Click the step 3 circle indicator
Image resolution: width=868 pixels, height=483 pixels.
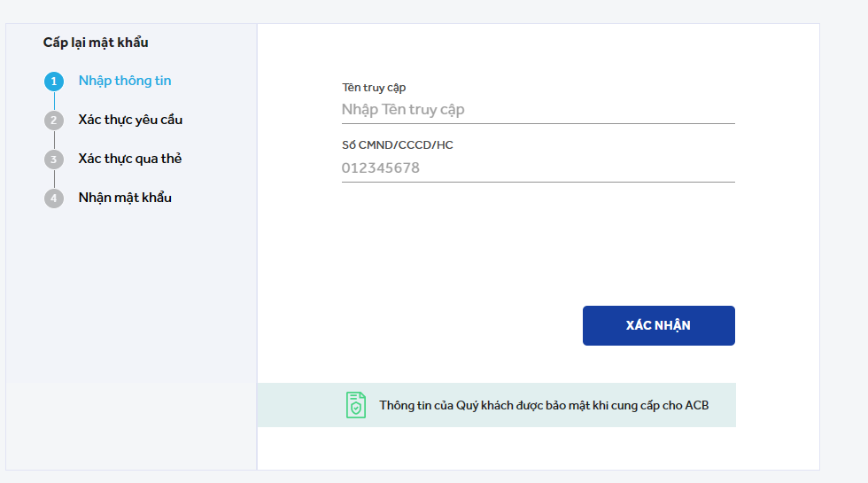pyautogui.click(x=54, y=160)
